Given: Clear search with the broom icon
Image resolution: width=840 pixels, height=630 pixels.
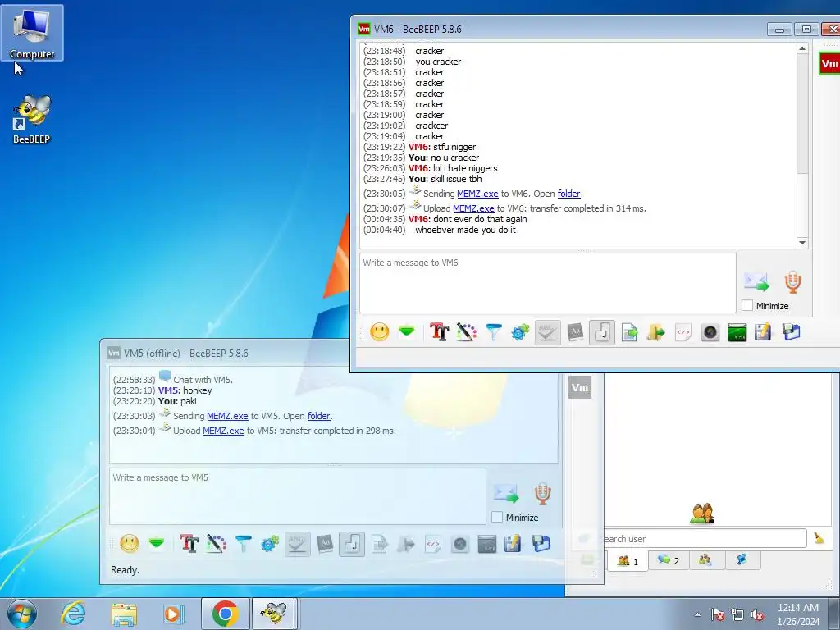Looking at the screenshot, I should pyautogui.click(x=819, y=538).
